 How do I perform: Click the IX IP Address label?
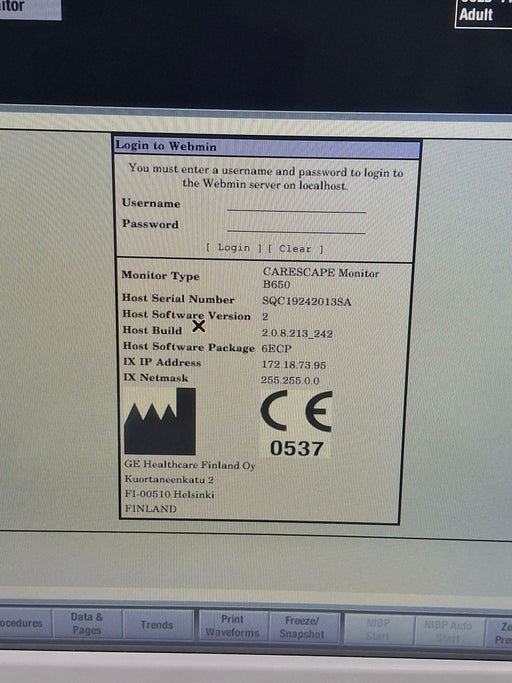pyautogui.click(x=162, y=362)
